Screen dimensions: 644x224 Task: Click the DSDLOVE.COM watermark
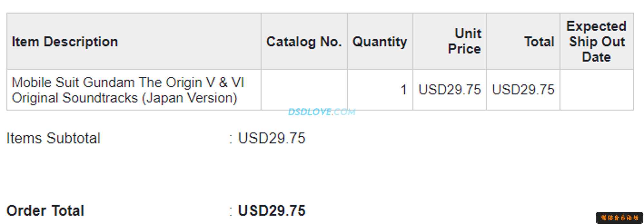(x=322, y=112)
